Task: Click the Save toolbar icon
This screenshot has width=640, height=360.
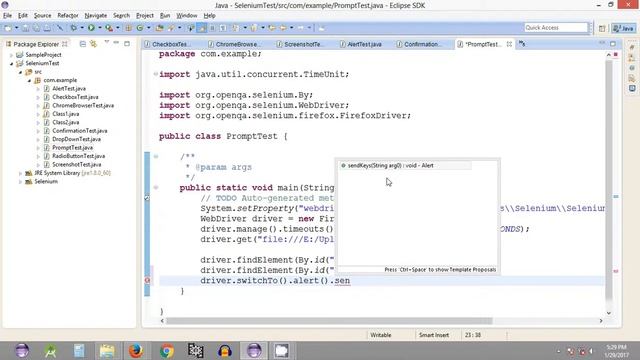Action: click(x=26, y=28)
